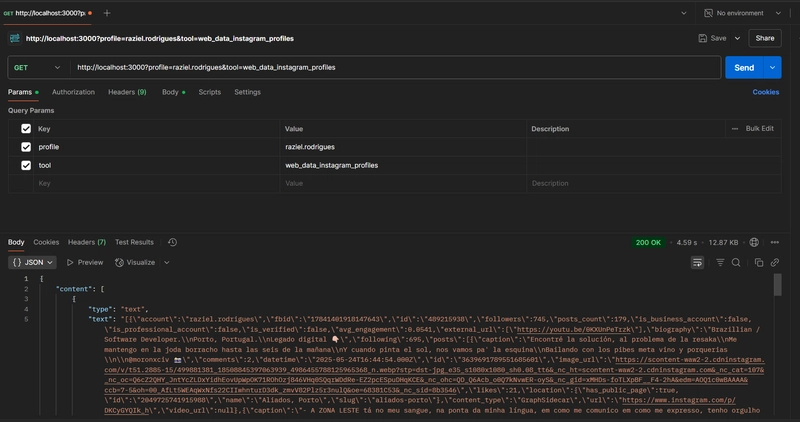Select the localhost:3000 request tab
Screen dimensions: 800x422
click(47, 13)
